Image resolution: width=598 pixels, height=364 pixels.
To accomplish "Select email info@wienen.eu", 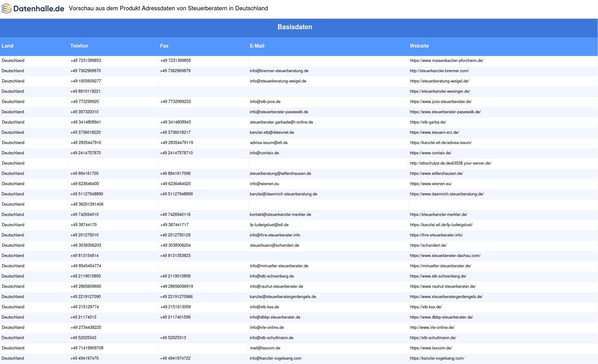I will point(264,184).
